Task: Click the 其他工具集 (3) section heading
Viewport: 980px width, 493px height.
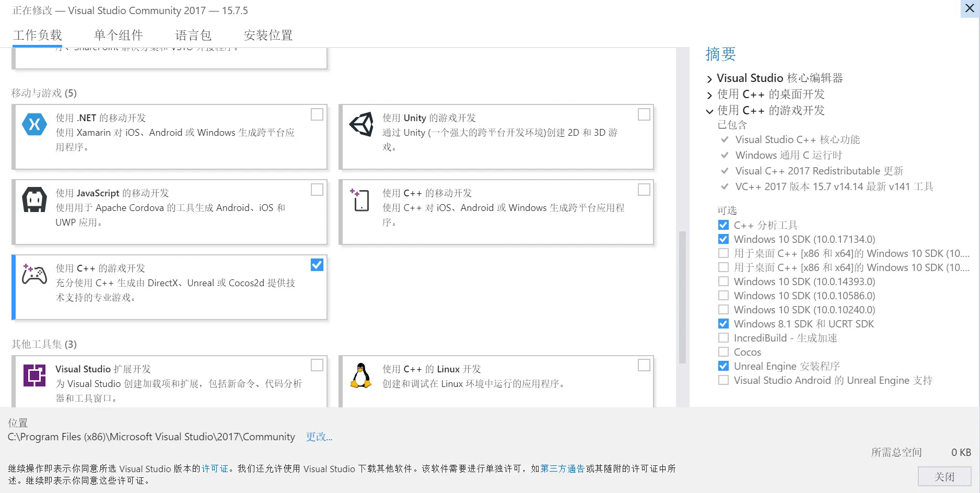Action: click(x=44, y=344)
